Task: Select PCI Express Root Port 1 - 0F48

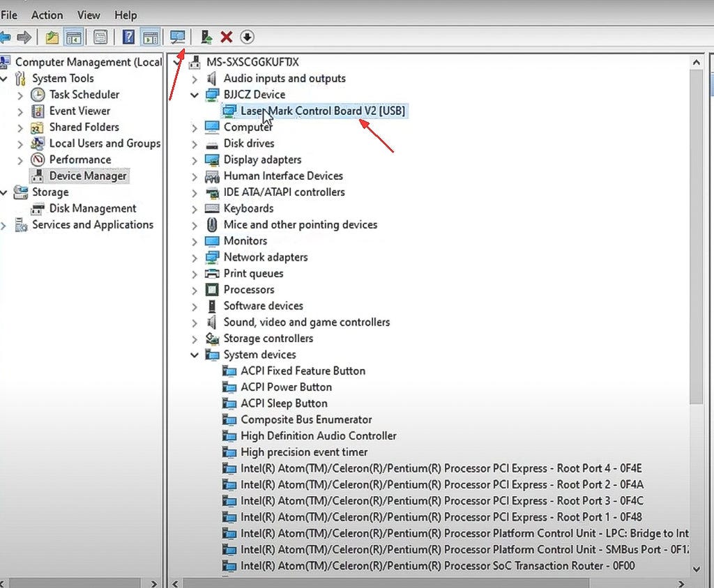Action: tap(441, 518)
